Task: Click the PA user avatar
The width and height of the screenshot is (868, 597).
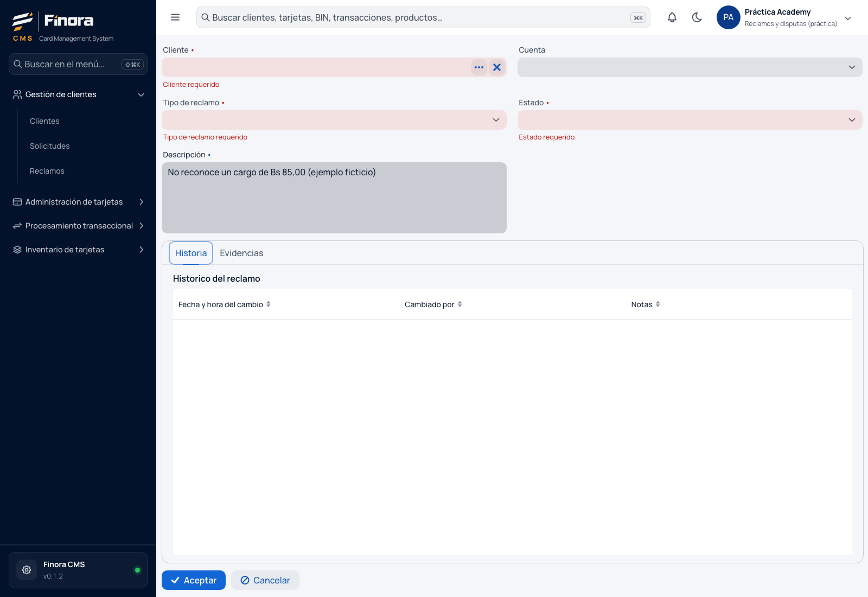Action: [729, 17]
